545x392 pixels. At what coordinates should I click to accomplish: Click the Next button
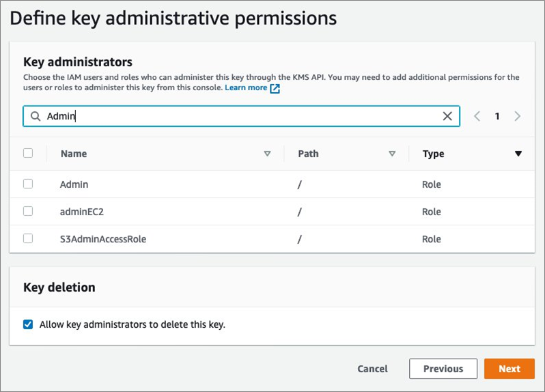tap(509, 369)
